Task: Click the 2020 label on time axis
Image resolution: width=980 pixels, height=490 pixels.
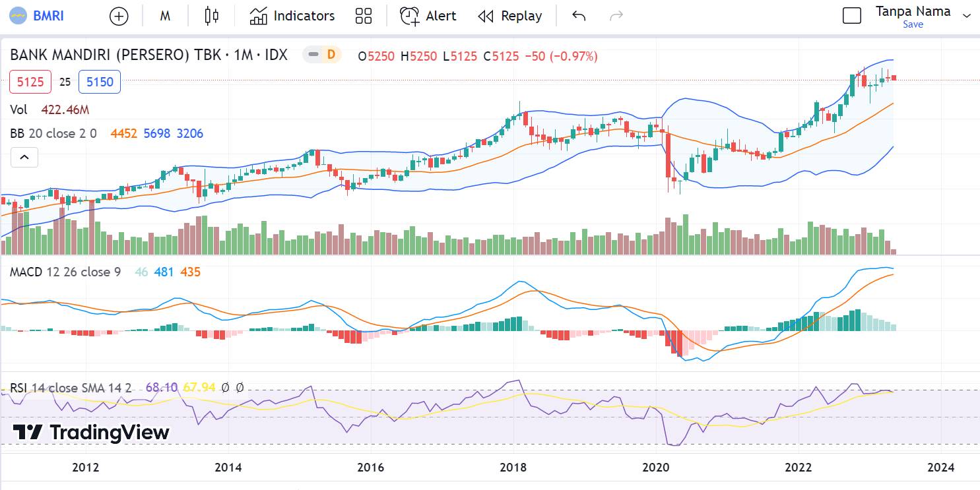Action: [x=656, y=468]
